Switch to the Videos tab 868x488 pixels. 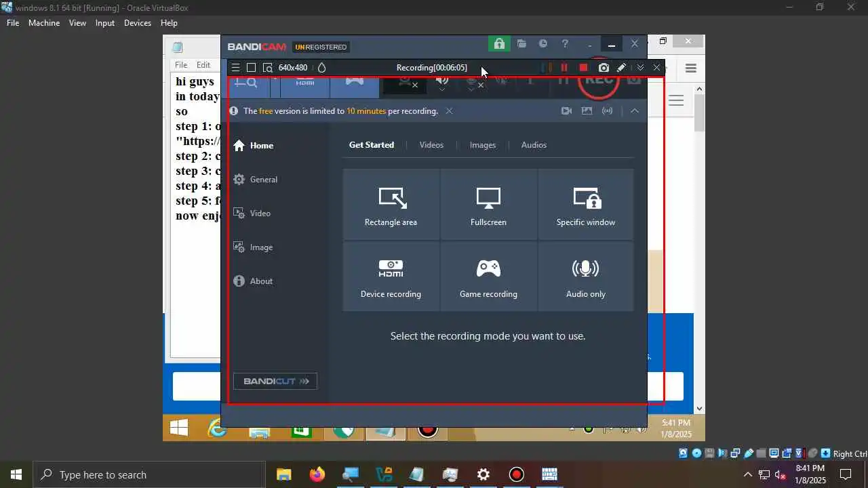(431, 145)
